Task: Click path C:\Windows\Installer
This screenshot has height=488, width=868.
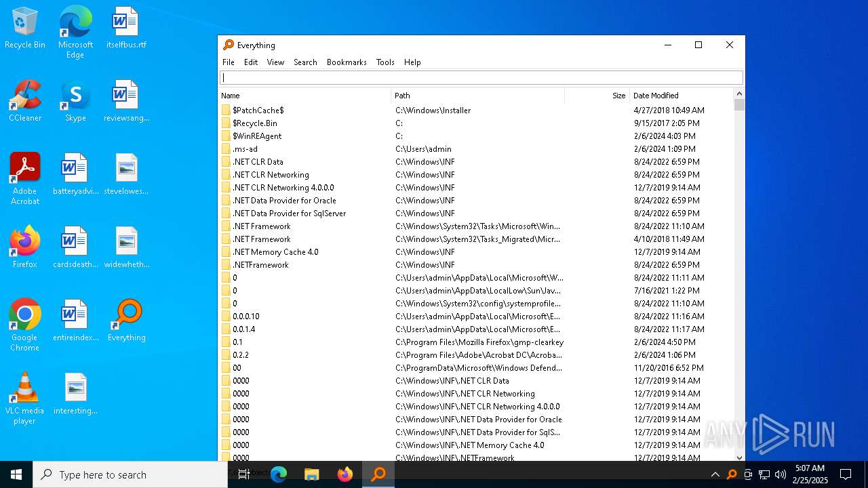Action: pos(433,110)
